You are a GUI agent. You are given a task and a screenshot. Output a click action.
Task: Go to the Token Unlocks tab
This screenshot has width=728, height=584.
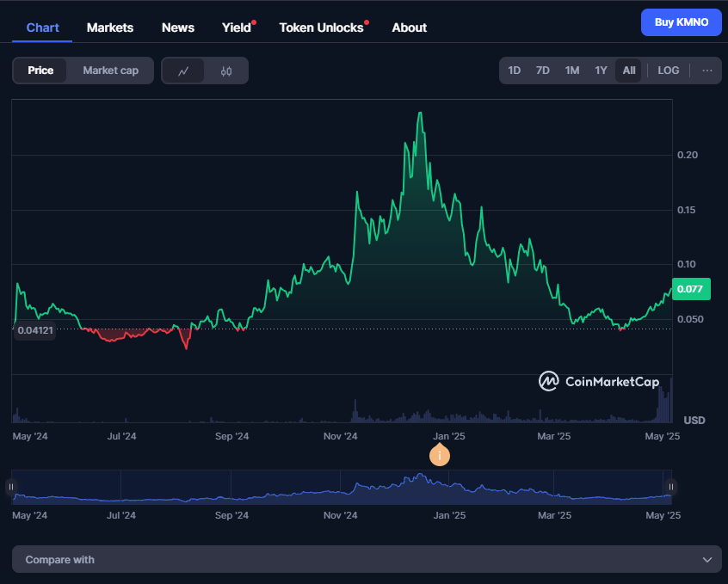coord(321,28)
